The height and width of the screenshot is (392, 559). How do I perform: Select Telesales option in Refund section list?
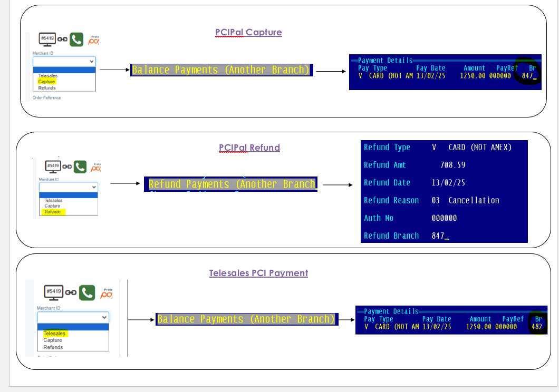[53, 200]
